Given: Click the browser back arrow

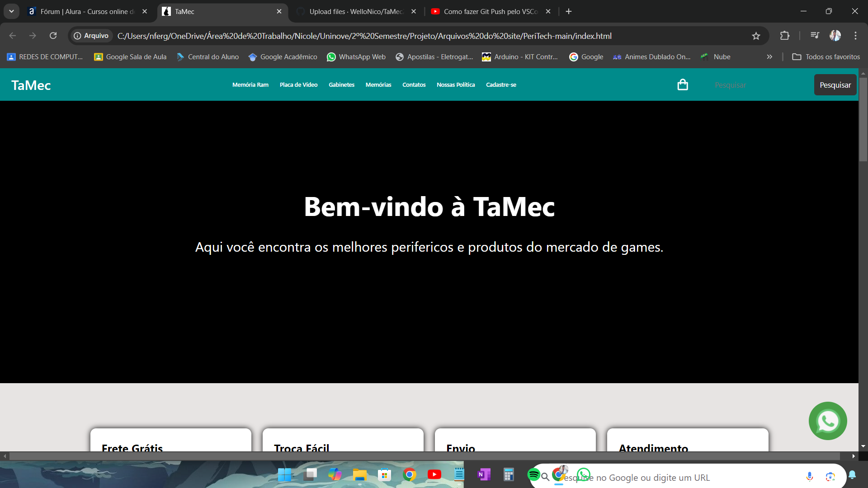Looking at the screenshot, I should (13, 36).
